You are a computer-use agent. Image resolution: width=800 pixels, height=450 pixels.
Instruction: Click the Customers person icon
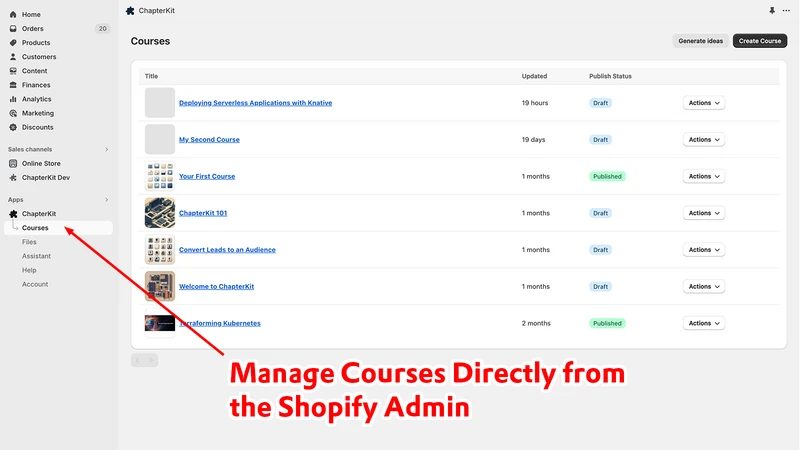13,57
